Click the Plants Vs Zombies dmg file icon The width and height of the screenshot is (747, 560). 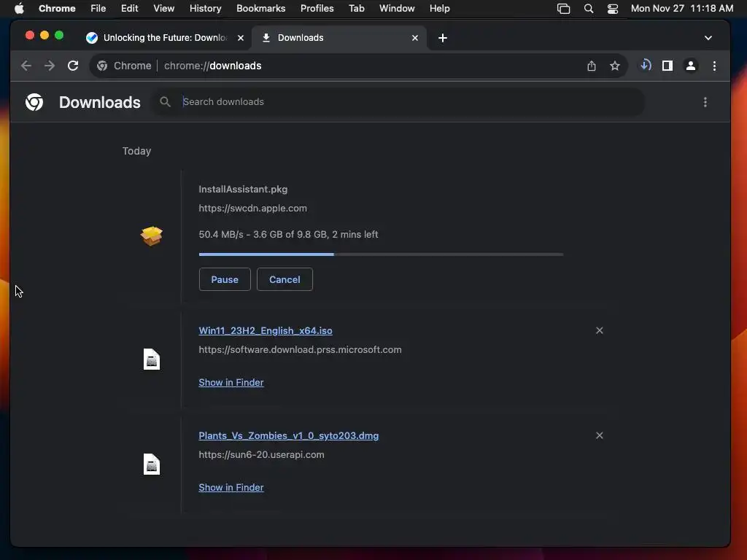[152, 464]
